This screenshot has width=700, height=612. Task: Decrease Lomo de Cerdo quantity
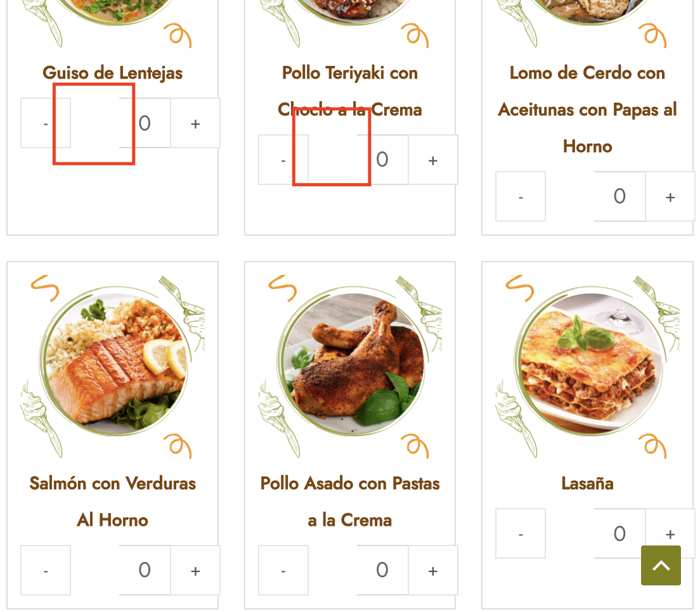tap(521, 196)
